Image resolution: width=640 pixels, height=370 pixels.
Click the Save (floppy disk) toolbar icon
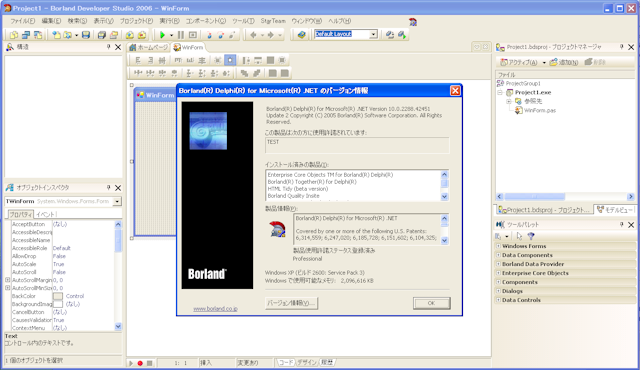86,35
